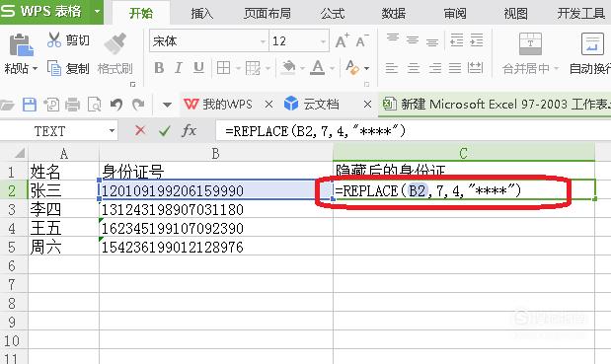This screenshot has height=364, width=611.
Task: Switch to the 公式 ribbon tab
Action: pyautogui.click(x=333, y=13)
